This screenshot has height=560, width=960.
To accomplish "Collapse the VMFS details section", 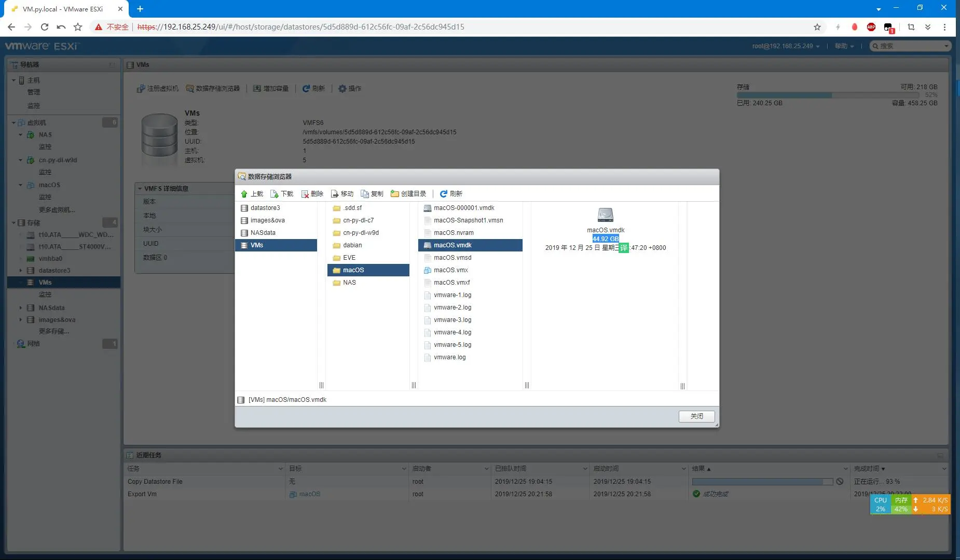I will 140,189.
